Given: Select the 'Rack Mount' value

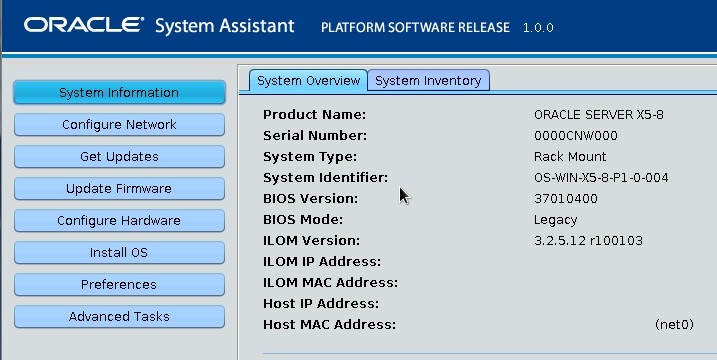Looking at the screenshot, I should (570, 156).
